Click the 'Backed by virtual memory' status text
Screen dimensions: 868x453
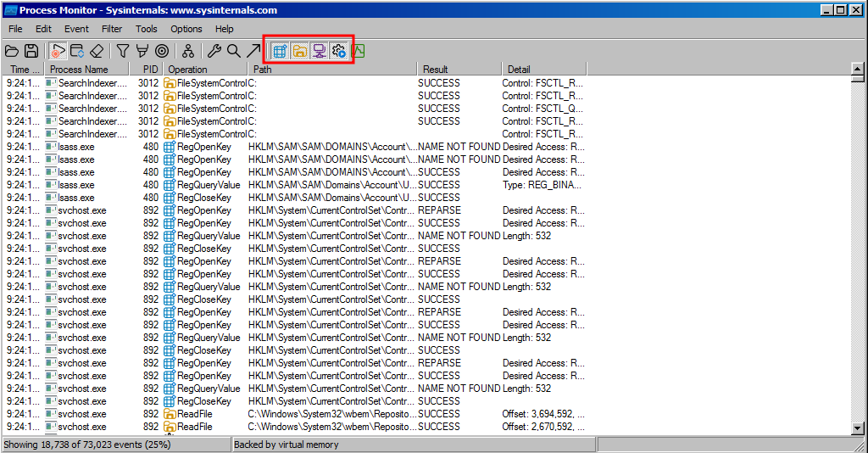(x=287, y=445)
